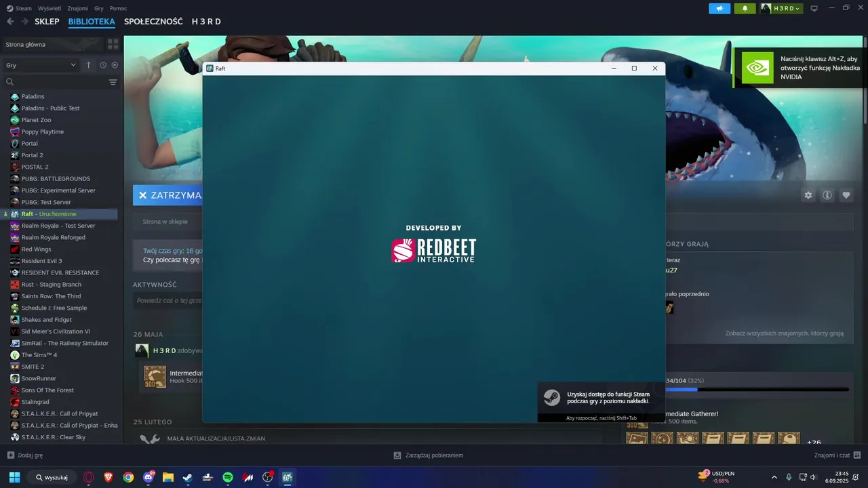Image resolution: width=868 pixels, height=488 pixels.
Task: Open Raft game info icon
Action: (x=827, y=195)
